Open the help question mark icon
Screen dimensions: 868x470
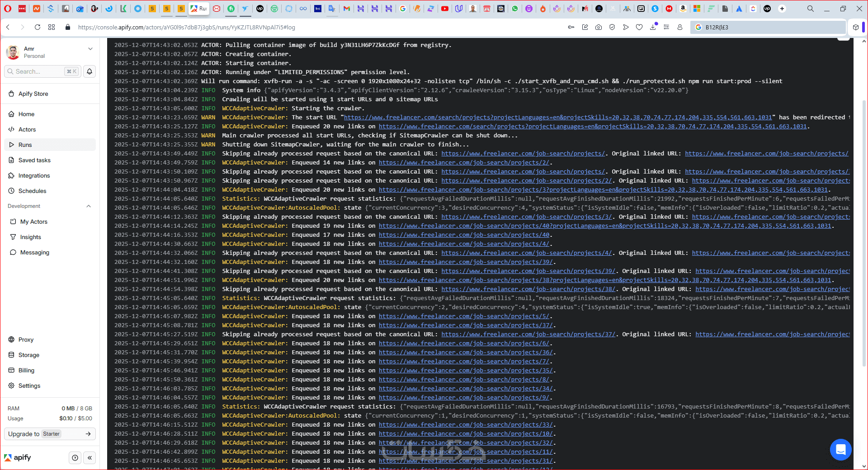75,458
